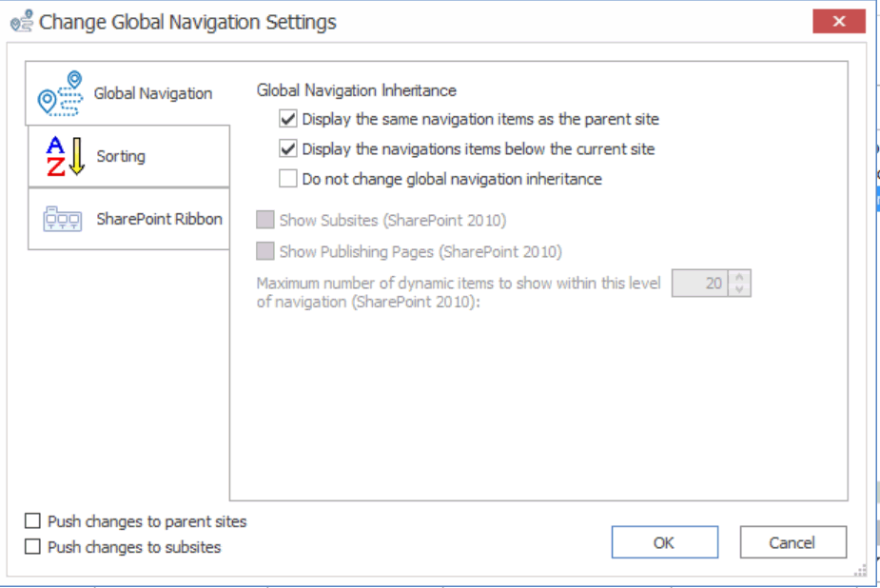This screenshot has width=880, height=588.
Task: Enable 'Push changes to subsites'
Action: click(x=31, y=545)
